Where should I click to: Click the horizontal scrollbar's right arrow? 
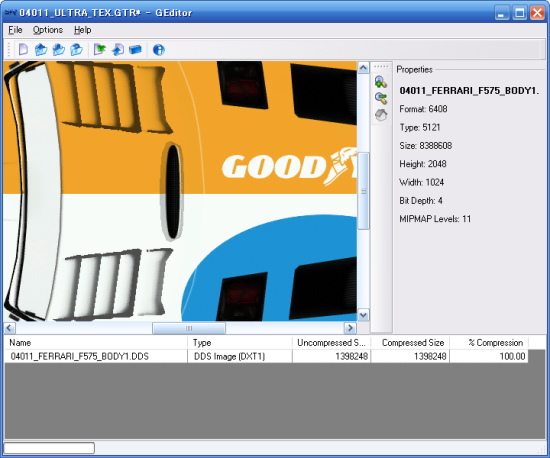click(350, 328)
